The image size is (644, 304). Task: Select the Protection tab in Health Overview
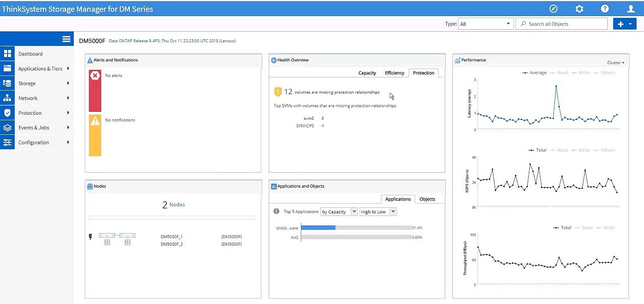(424, 73)
